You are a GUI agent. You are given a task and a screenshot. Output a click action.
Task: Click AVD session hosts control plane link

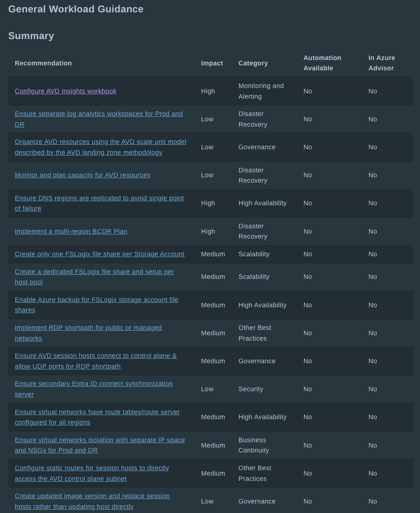(x=95, y=356)
